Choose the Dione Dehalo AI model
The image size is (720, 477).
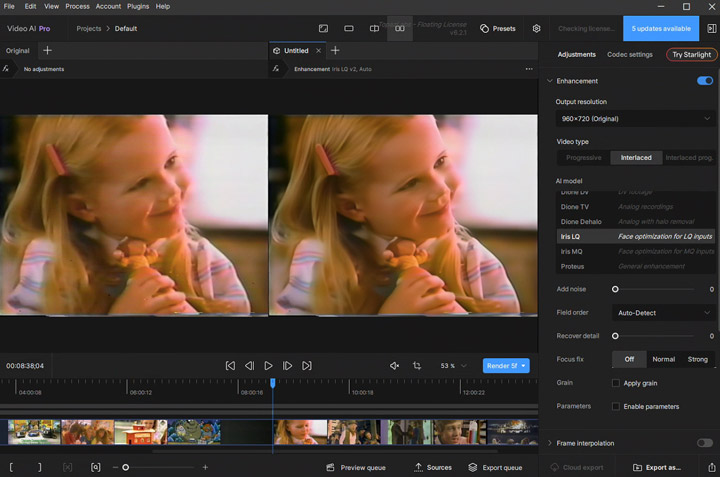coord(636,221)
